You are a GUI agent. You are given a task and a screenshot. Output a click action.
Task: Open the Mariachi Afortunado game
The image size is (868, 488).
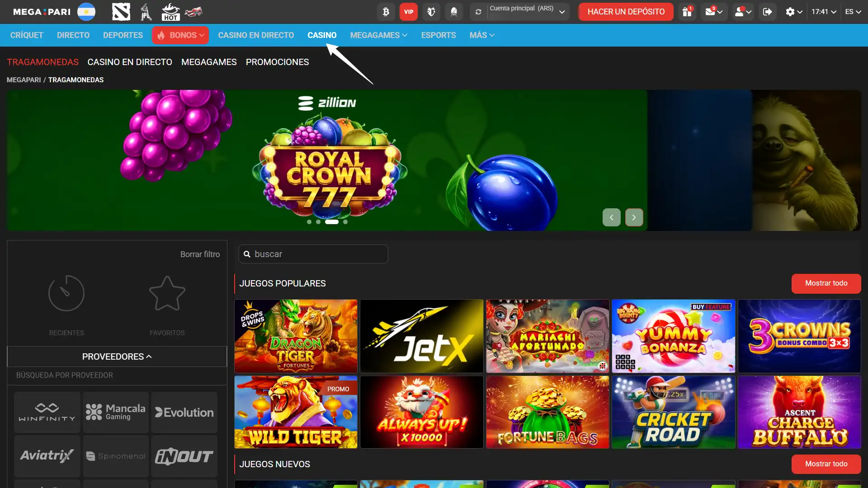click(547, 336)
